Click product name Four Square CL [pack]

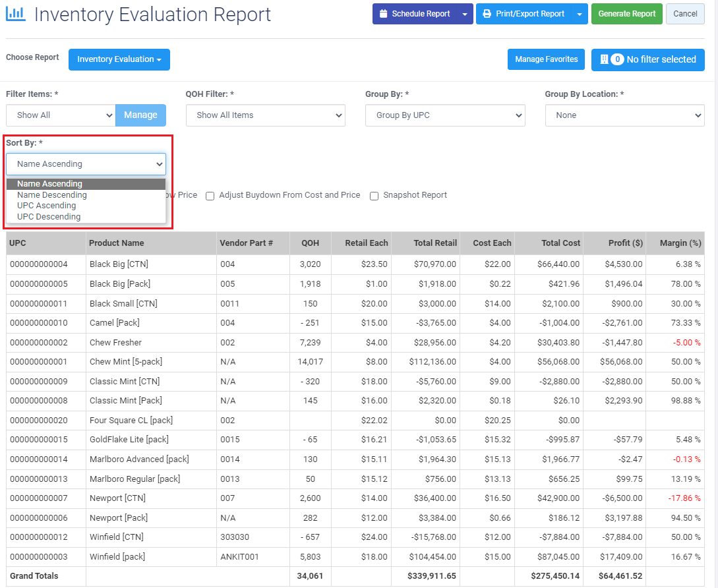(x=131, y=421)
